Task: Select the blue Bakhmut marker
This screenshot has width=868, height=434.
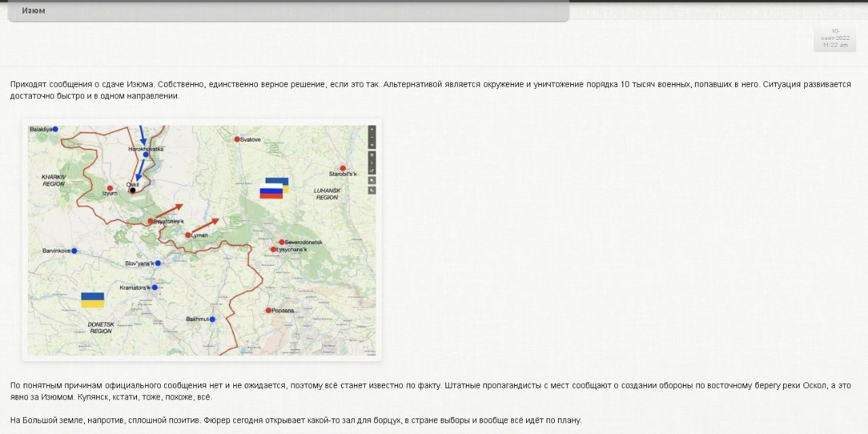Action: pyautogui.click(x=212, y=319)
